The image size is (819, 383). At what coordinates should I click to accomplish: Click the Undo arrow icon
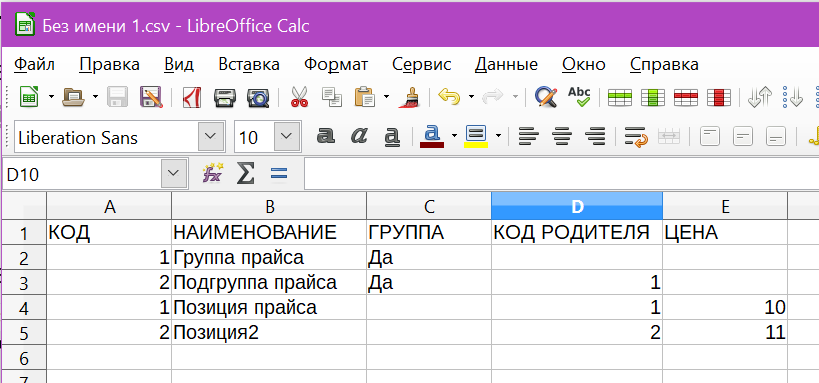(449, 97)
